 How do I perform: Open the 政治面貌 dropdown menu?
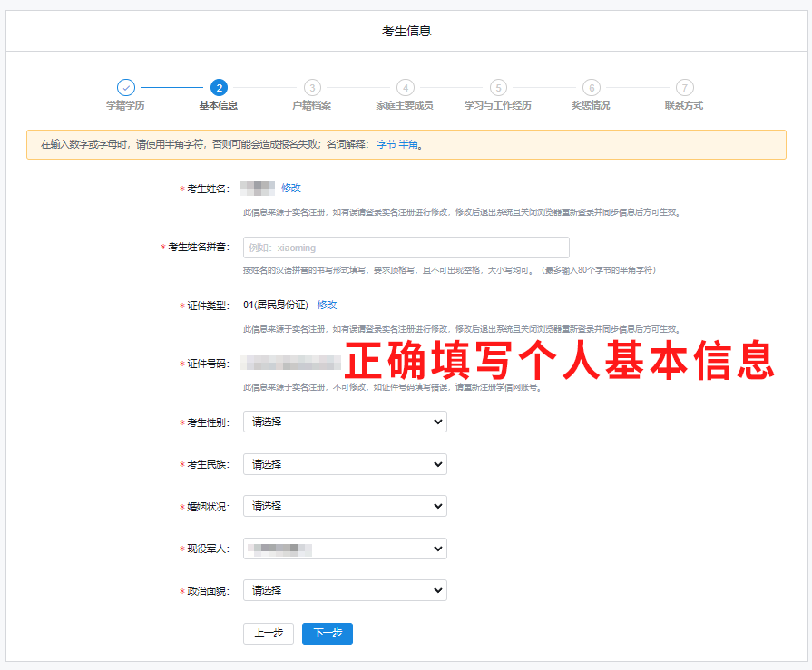click(345, 590)
